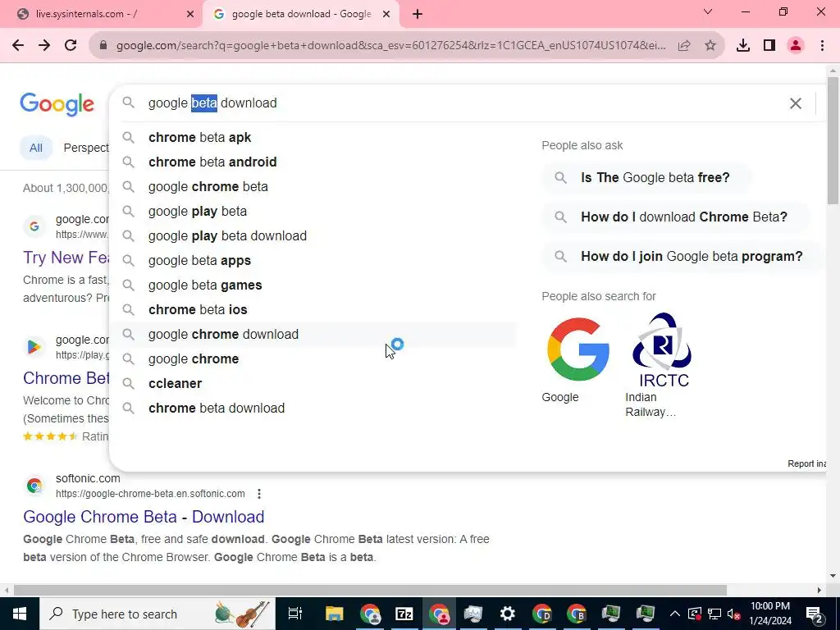840x630 pixels.
Task: Choose suggestion google play beta
Action: (313, 212)
